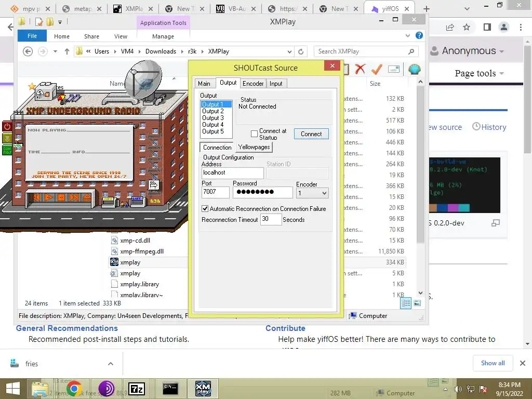Open the Contribute link

pyautogui.click(x=285, y=328)
